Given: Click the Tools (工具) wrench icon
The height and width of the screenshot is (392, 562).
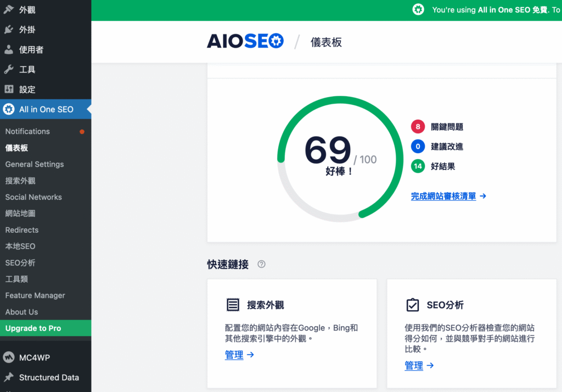Looking at the screenshot, I should [9, 69].
